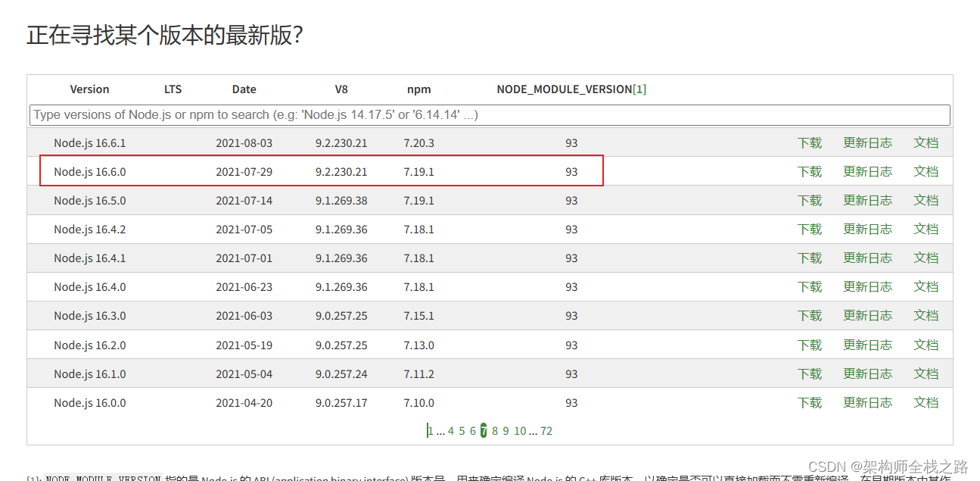The height and width of the screenshot is (481, 980).
Task: Download Node.js 16.0.0
Action: click(x=809, y=403)
